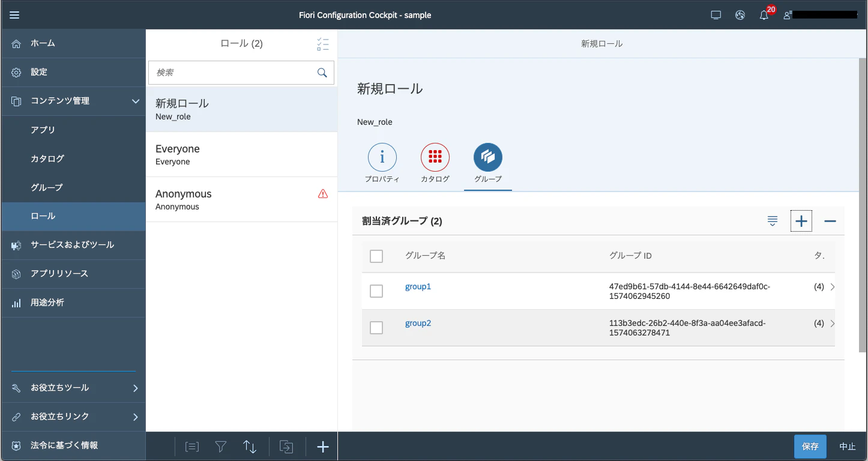Add a group with the plus icon
Image resolution: width=868 pixels, height=461 pixels.
[x=801, y=221]
